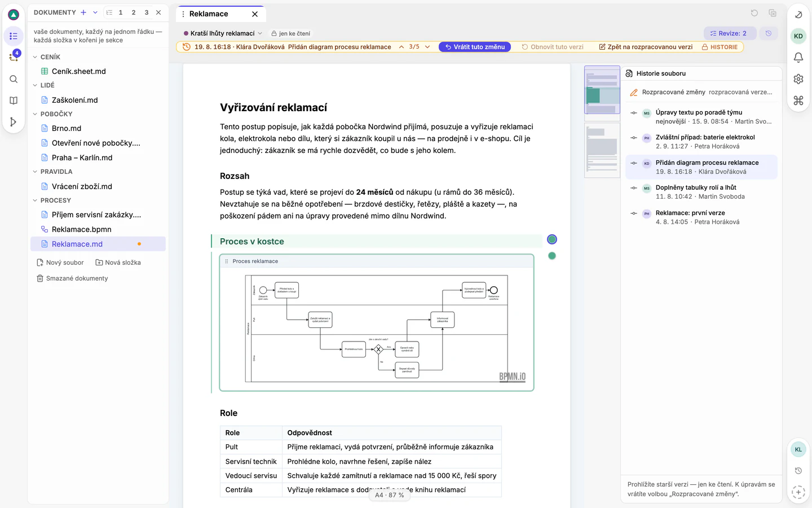Set outline level to 2
This screenshot has height=508, width=812.
pyautogui.click(x=134, y=12)
